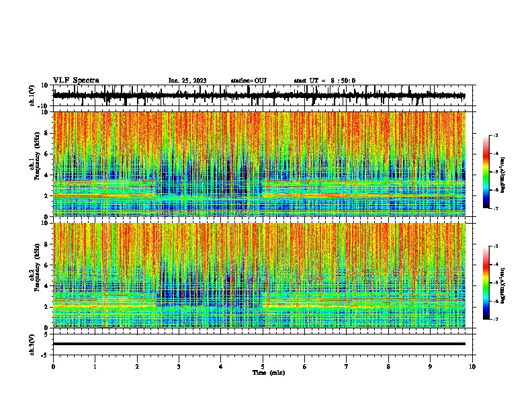
Task: Click the "-7" label on ch.2 colorbar
Action: pos(496,319)
